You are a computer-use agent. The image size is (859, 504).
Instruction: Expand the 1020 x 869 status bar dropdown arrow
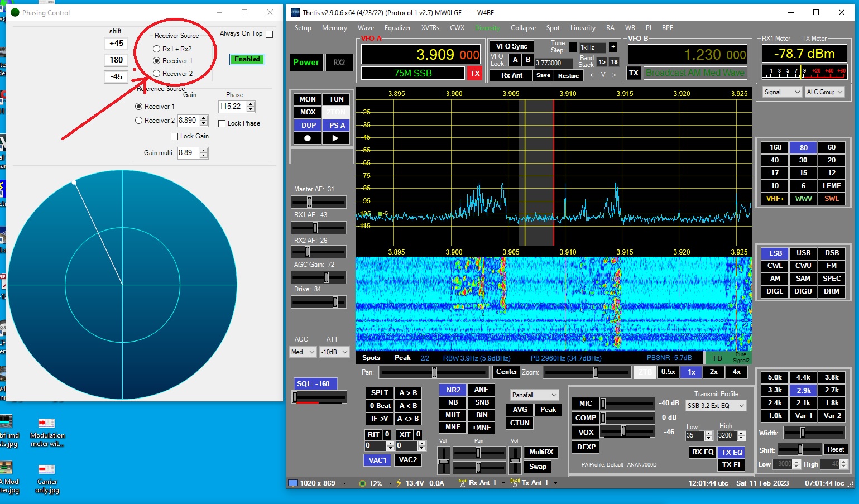coord(344,483)
